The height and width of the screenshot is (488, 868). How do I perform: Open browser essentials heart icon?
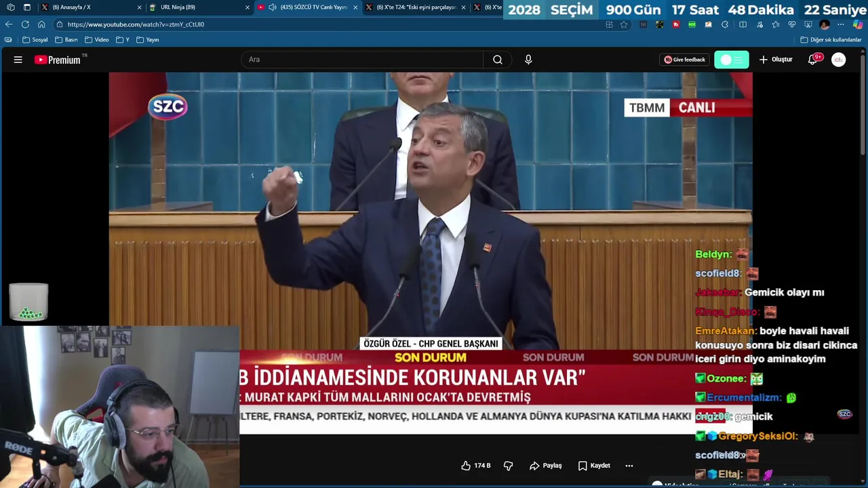(791, 24)
